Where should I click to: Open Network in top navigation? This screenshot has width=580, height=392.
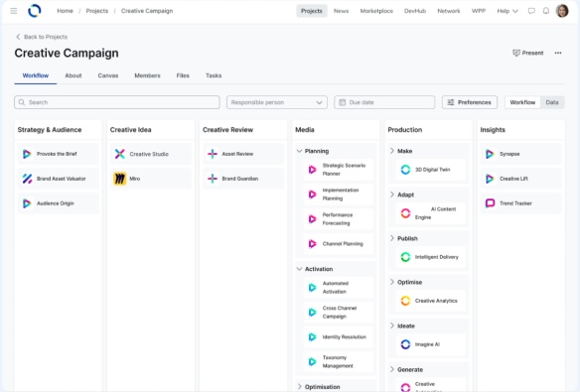tap(449, 11)
